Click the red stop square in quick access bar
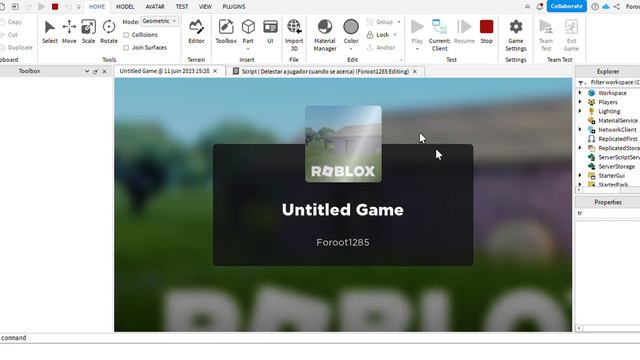The width and height of the screenshot is (640, 360). tap(55, 7)
